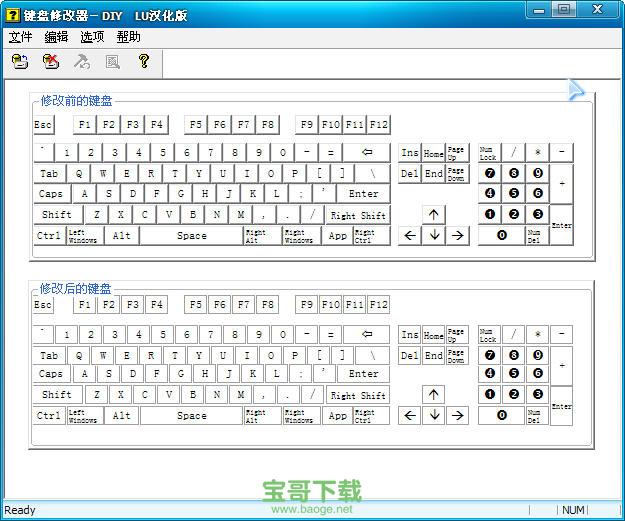Select Ins key on the 修改前 keyboard
The height and width of the screenshot is (521, 625).
pyautogui.click(x=410, y=153)
